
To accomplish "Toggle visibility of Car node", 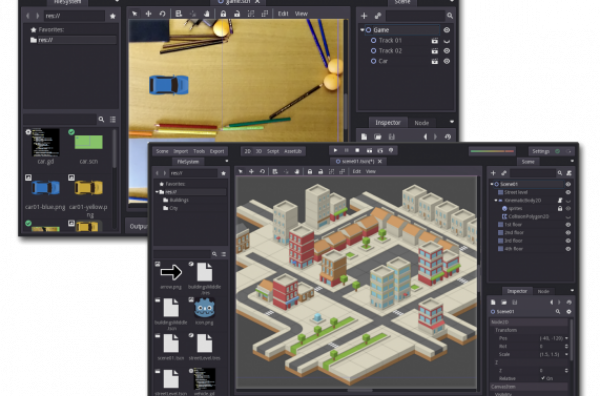I will pyautogui.click(x=447, y=61).
